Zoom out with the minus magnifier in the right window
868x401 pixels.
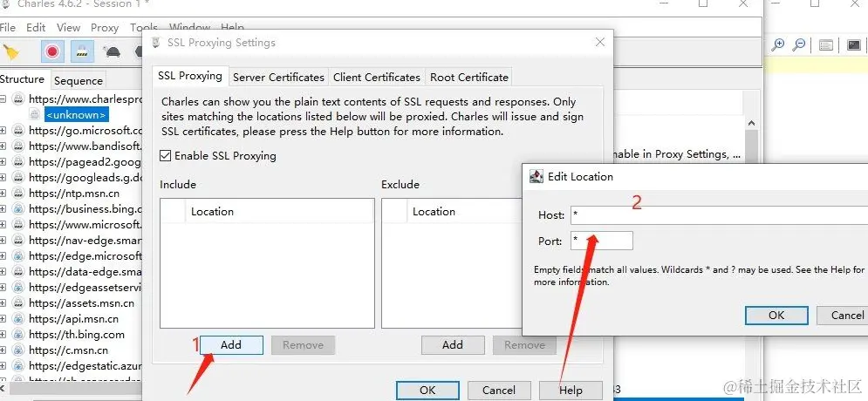[799, 44]
